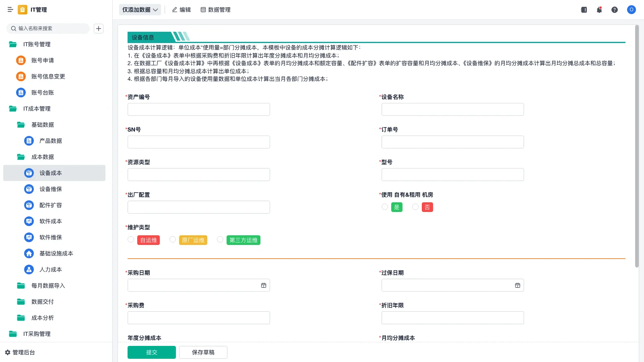Select the 产品数据 item in 基础数据
The image size is (644, 362).
click(50, 141)
